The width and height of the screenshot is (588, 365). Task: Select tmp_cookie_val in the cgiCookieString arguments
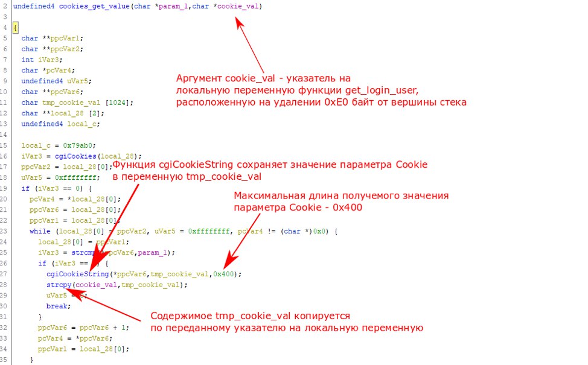(180, 274)
